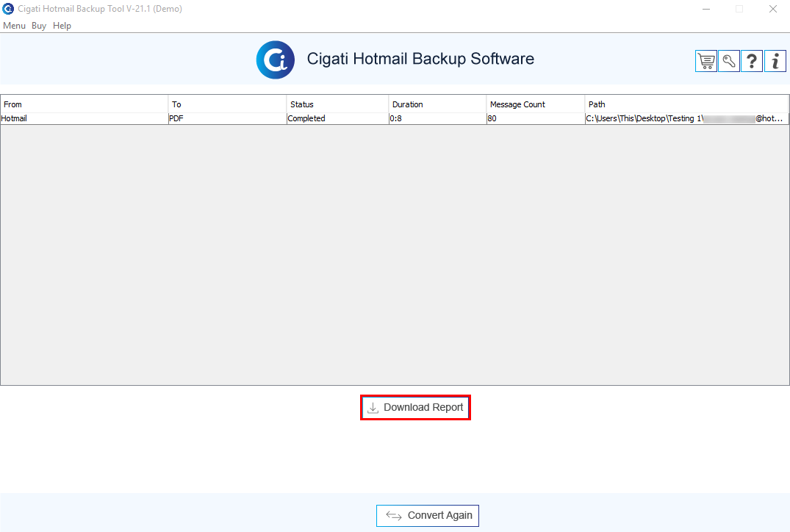790x532 pixels.
Task: Click the To column header
Action: [x=227, y=104]
